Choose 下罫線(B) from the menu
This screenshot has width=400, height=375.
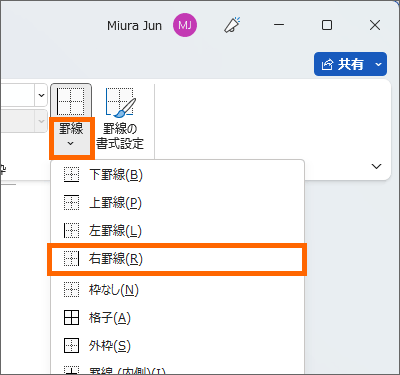click(177, 175)
